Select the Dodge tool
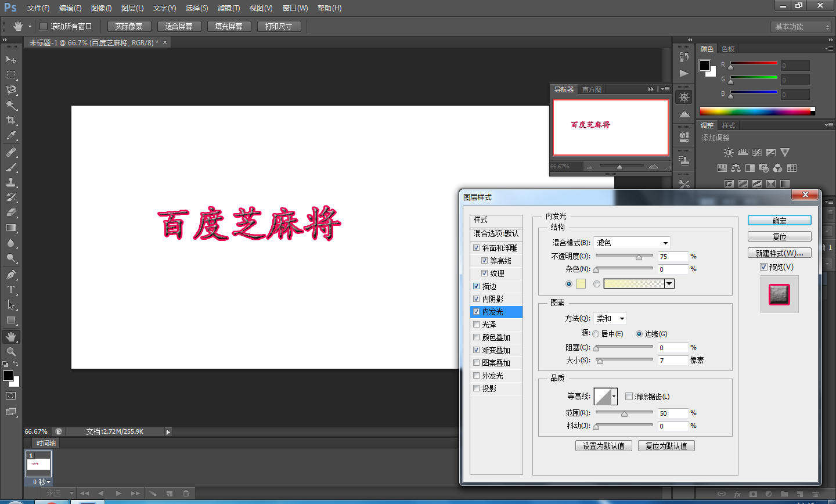The height and width of the screenshot is (504, 836). click(x=11, y=258)
